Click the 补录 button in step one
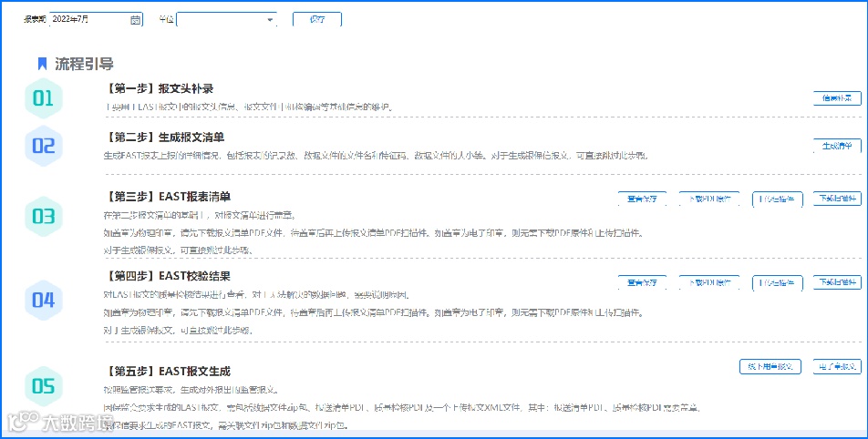868x439 pixels. [x=838, y=98]
